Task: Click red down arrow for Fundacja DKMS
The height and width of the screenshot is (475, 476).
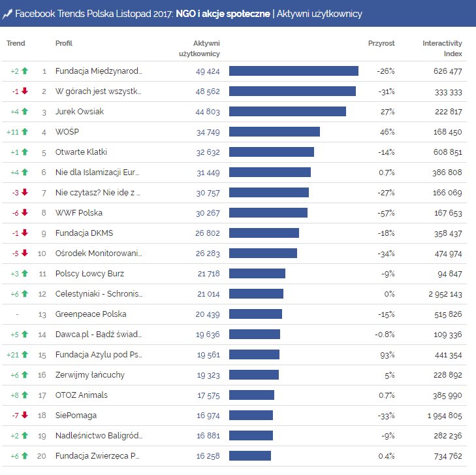Action: coord(25,233)
